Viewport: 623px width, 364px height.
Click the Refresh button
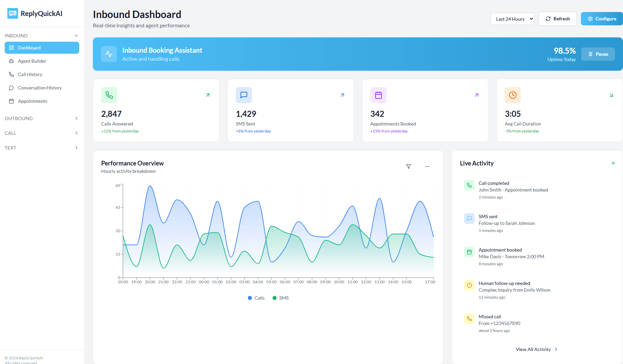coord(557,19)
